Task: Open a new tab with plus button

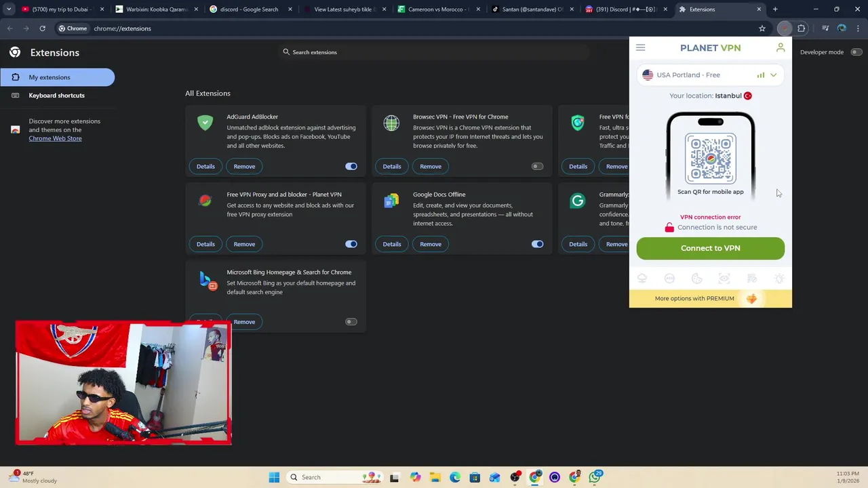Action: point(775,9)
